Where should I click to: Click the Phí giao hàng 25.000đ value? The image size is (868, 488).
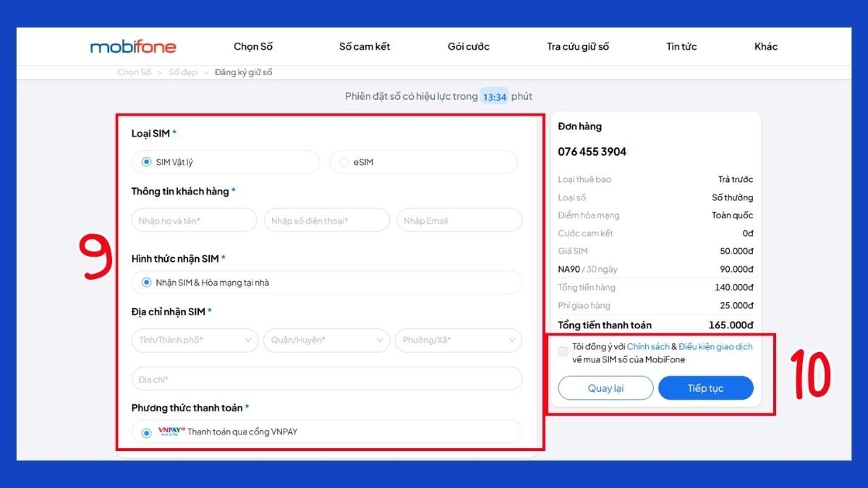tap(736, 305)
